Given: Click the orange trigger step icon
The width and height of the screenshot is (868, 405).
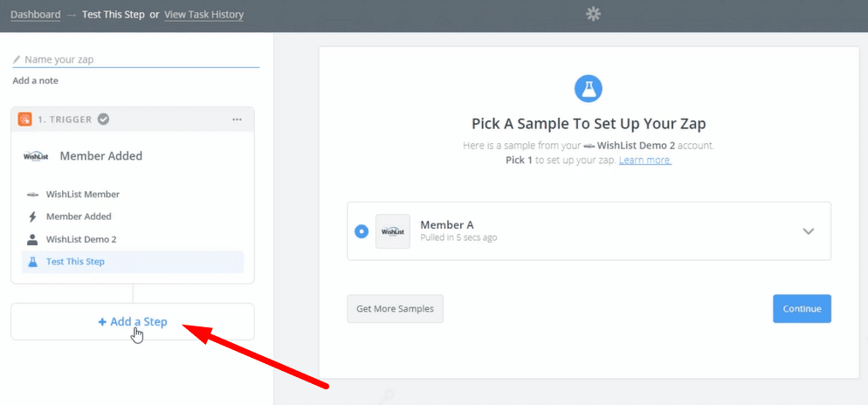Looking at the screenshot, I should click(x=24, y=119).
